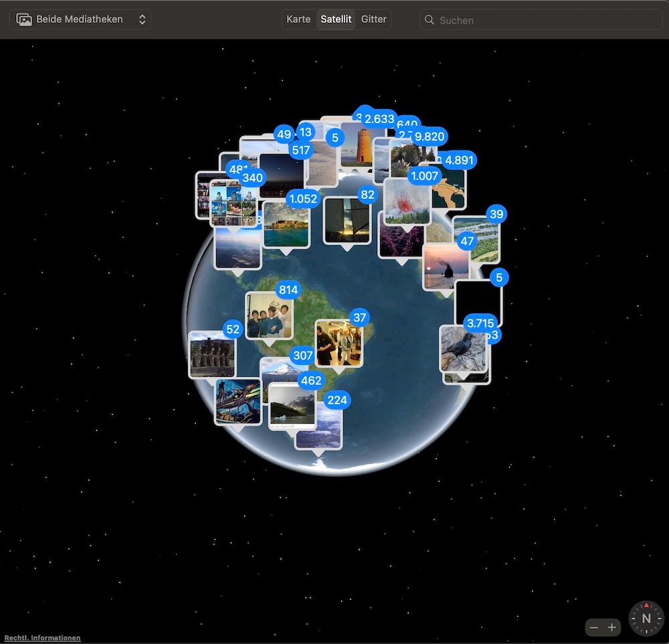Click the 1.052 count badge
669x644 pixels.
[302, 199]
